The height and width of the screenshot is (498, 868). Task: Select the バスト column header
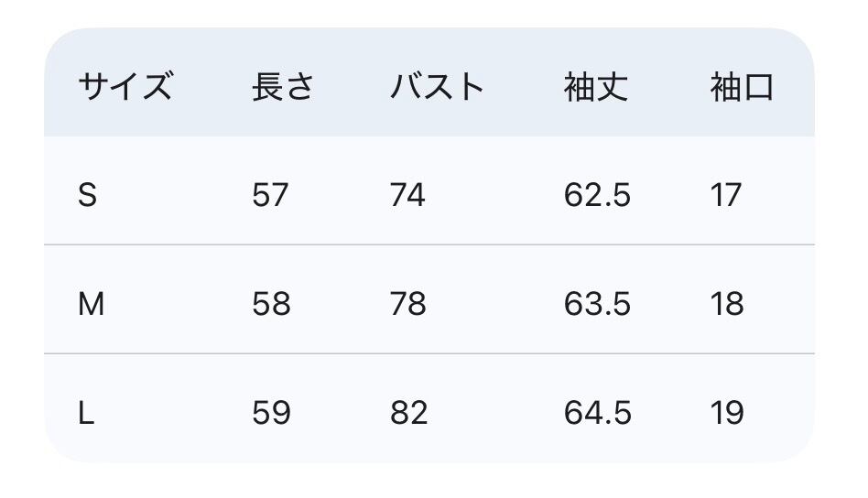437,88
